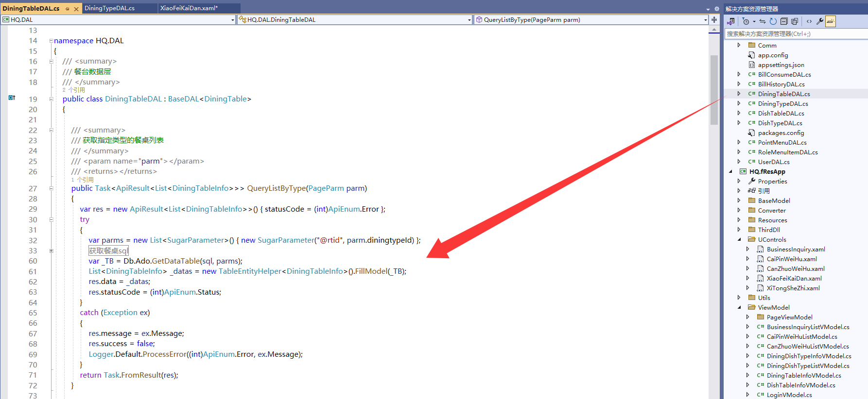Click Sync with Active Document icon
This screenshot has width=868, height=399.
click(763, 21)
